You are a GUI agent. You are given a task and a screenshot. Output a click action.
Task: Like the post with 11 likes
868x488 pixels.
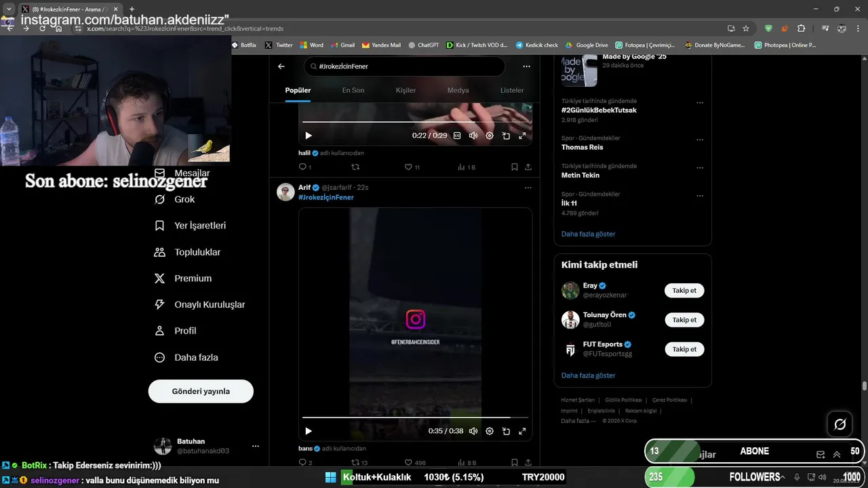(x=412, y=167)
